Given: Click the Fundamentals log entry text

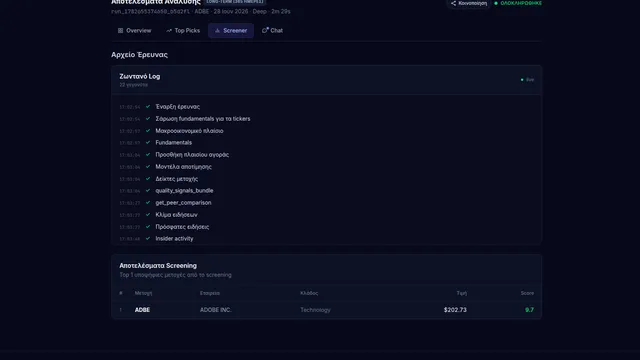Looking at the screenshot, I should (x=173, y=142).
